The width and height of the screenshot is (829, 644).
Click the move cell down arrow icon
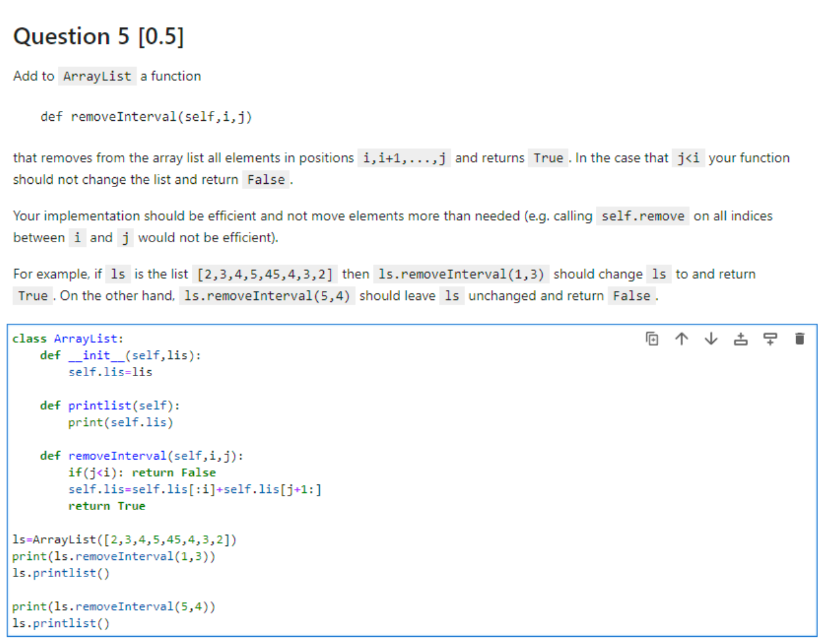tap(711, 339)
